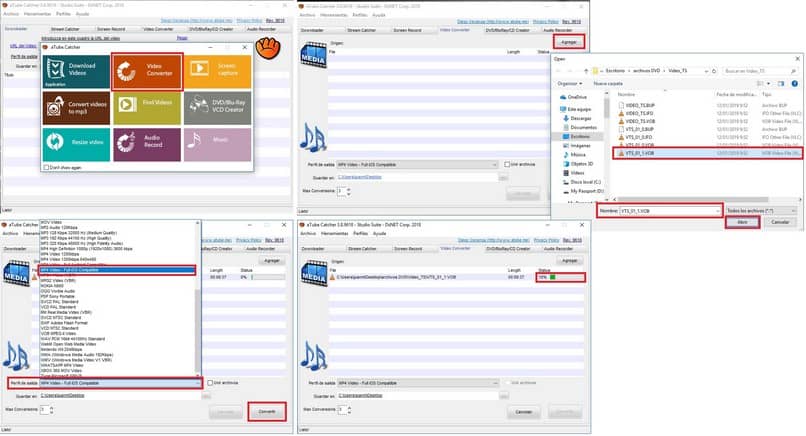This screenshot has width=806, height=436.
Task: Open Stream Catcher tab in top-middle window
Action: (x=361, y=30)
